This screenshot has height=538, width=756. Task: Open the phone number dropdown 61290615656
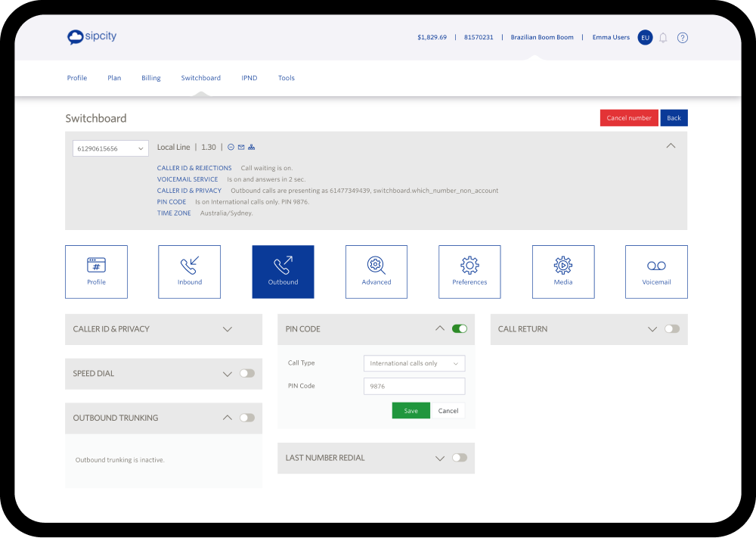click(110, 149)
